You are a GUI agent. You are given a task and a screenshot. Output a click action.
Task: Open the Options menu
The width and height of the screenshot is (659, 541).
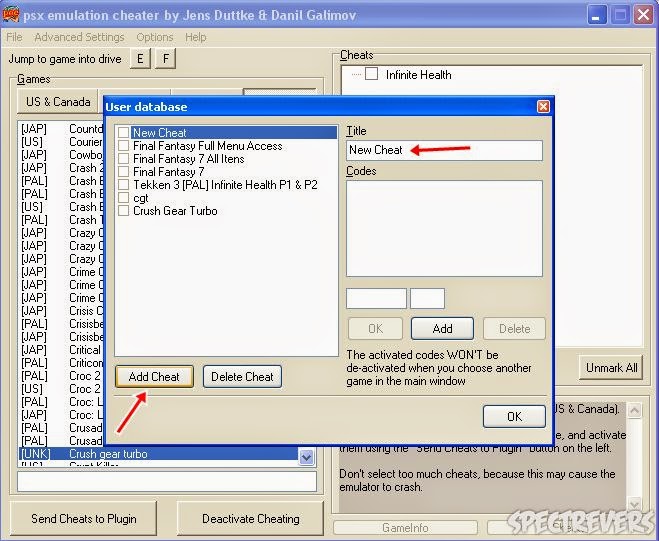pyautogui.click(x=155, y=37)
